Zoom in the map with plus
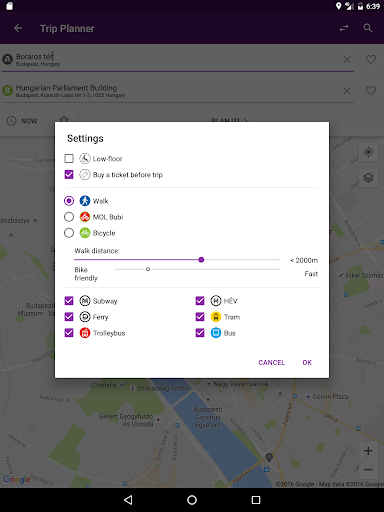Image resolution: width=384 pixels, height=512 pixels. coord(368,451)
